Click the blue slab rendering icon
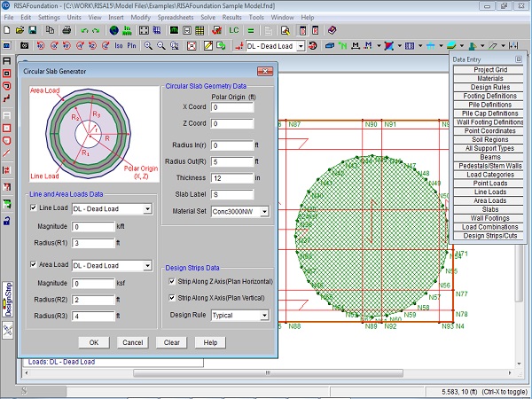 330,45
